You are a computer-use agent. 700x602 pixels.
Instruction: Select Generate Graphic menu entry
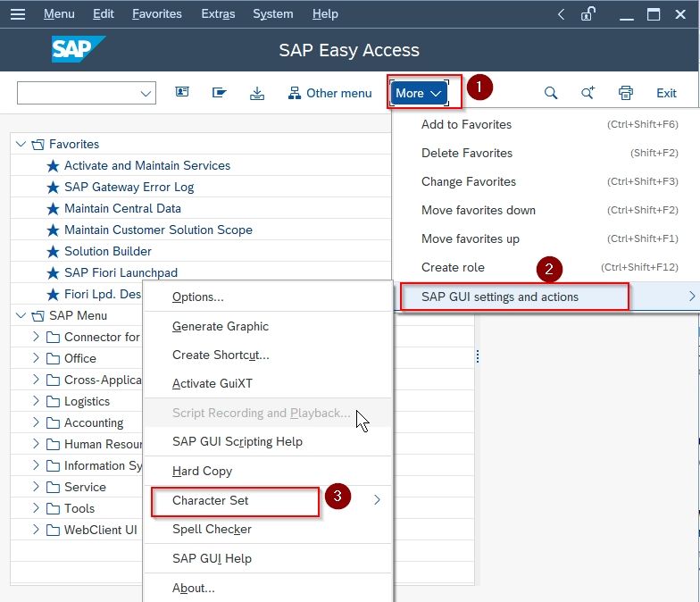[x=268, y=326]
